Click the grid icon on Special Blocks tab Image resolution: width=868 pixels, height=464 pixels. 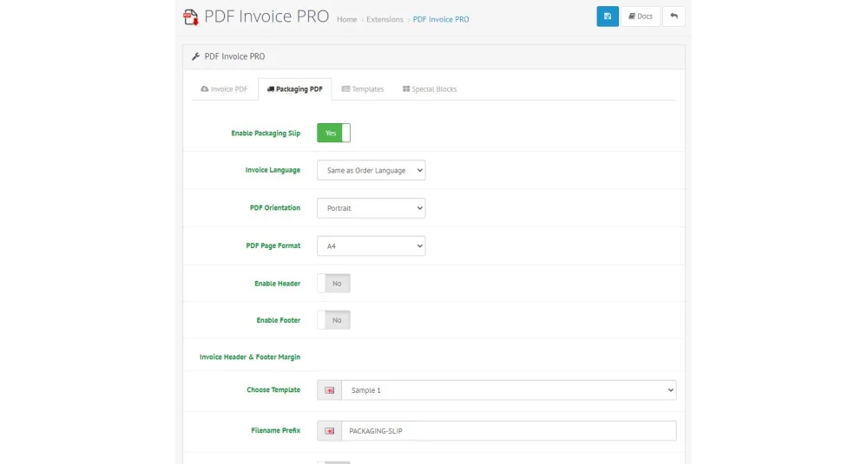[405, 89]
